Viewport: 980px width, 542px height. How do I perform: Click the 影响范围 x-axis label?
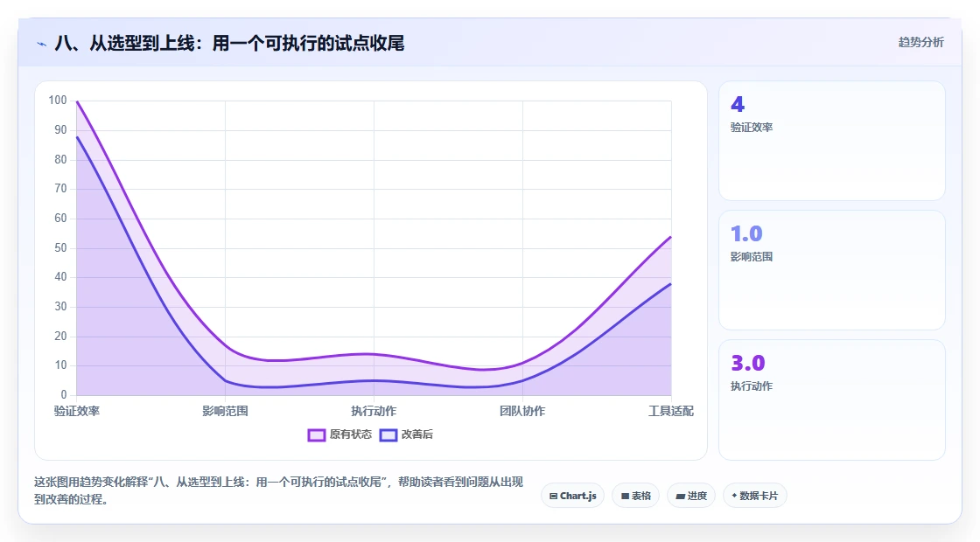pyautogui.click(x=225, y=411)
